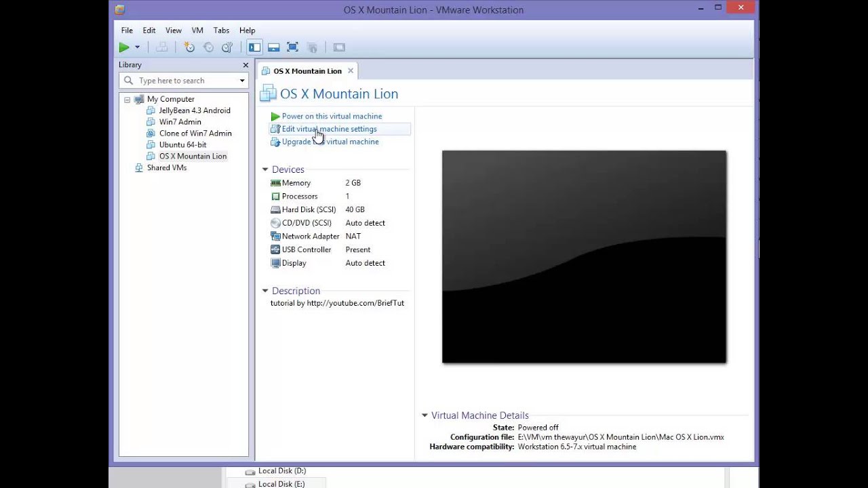Click the Ctrl+Alt+Del send toolbar icon
868x488 pixels.
tap(161, 47)
